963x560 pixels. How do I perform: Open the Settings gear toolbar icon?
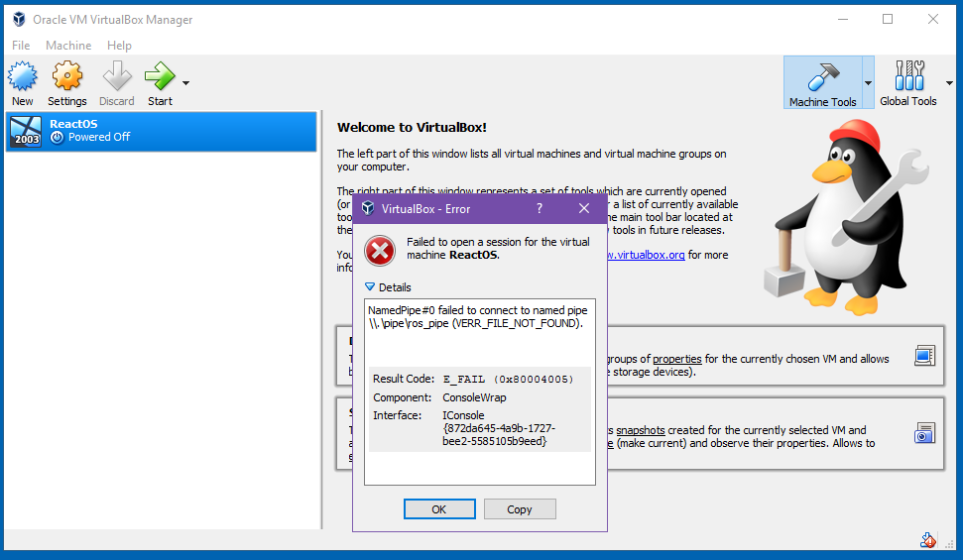pyautogui.click(x=66, y=76)
